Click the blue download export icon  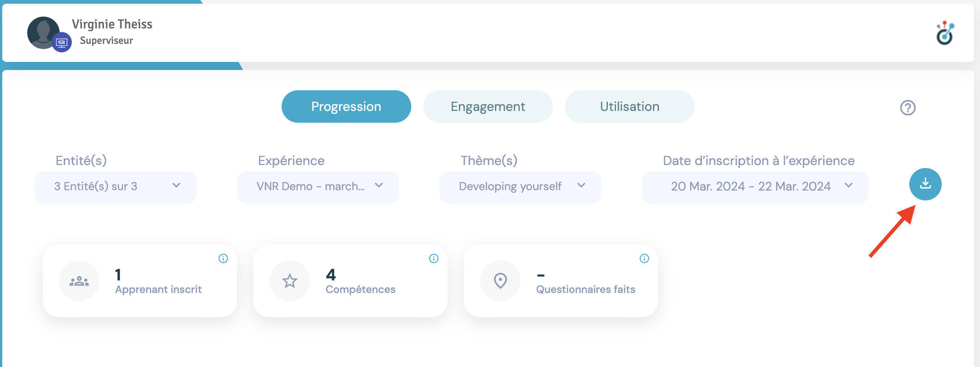[925, 184]
